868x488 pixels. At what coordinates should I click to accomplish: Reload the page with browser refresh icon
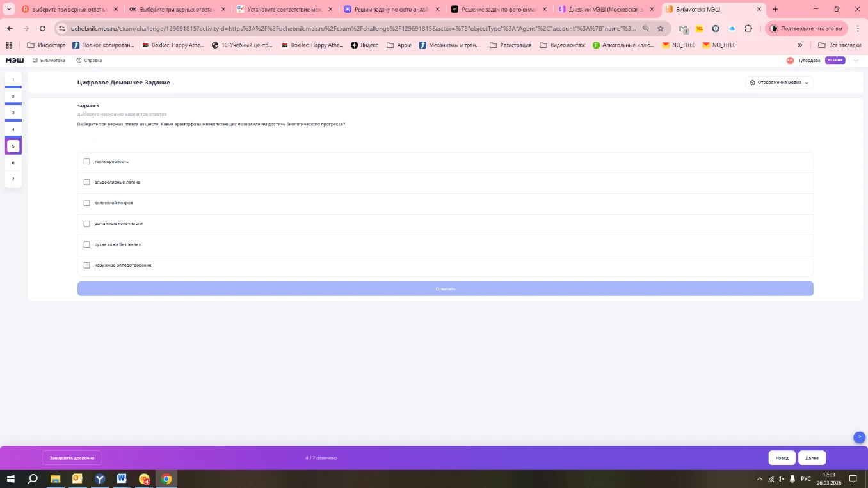[x=42, y=29]
